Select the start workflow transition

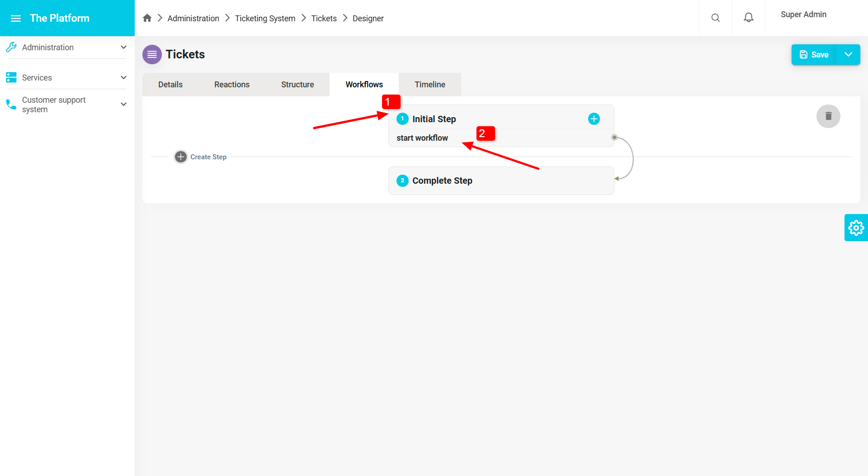pyautogui.click(x=422, y=138)
